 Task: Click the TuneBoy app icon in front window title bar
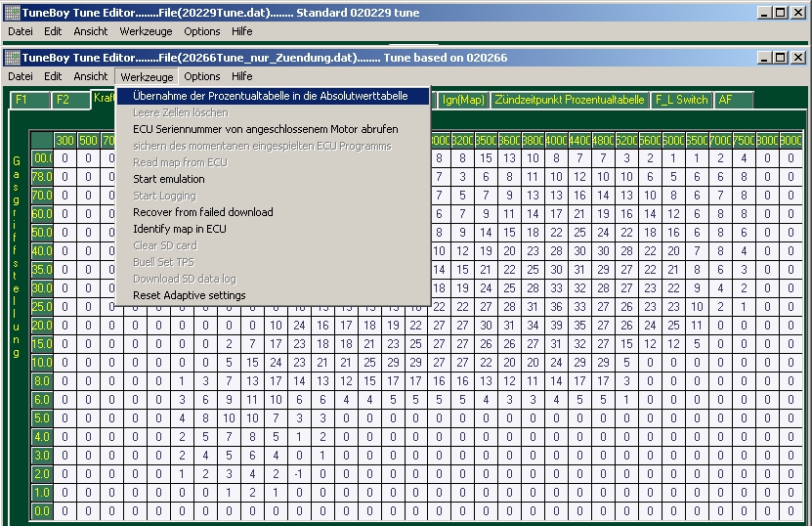point(12,58)
